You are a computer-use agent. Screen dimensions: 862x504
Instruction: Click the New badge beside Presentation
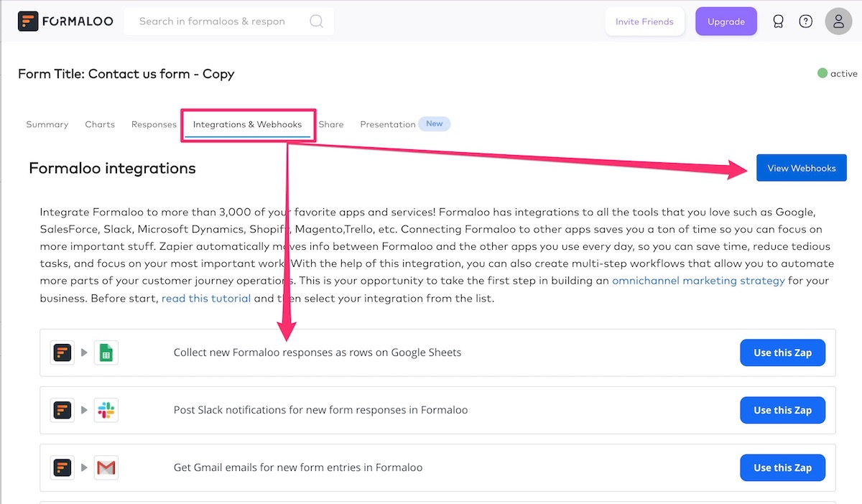point(435,123)
